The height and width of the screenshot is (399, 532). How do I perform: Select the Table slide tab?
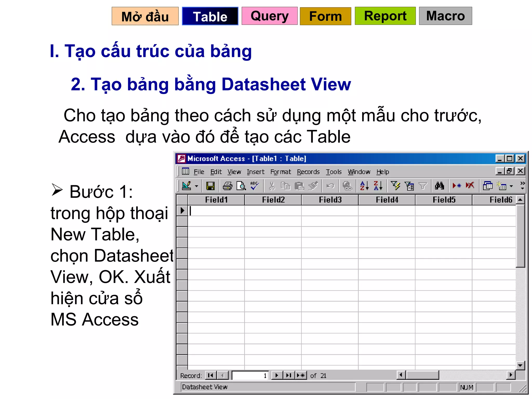coord(210,16)
